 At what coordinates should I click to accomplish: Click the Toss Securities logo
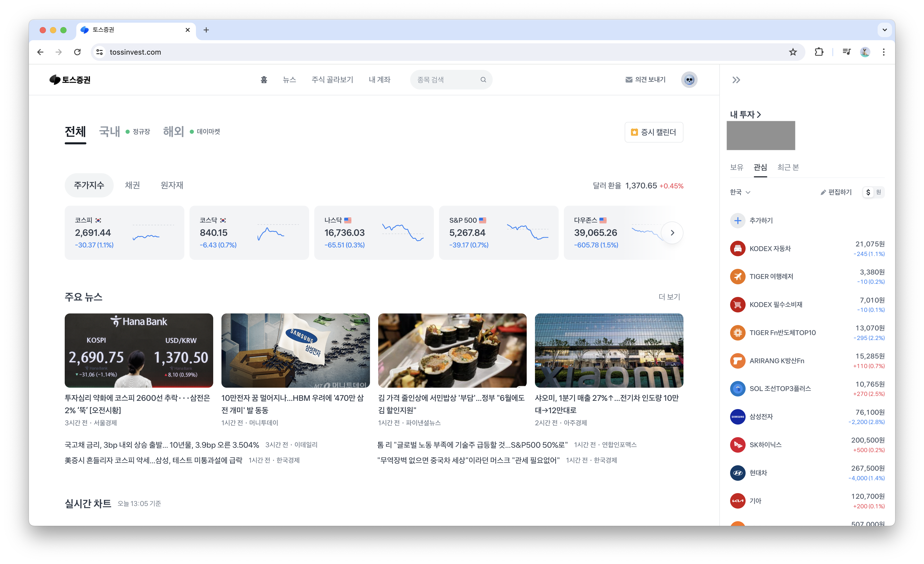(x=70, y=79)
